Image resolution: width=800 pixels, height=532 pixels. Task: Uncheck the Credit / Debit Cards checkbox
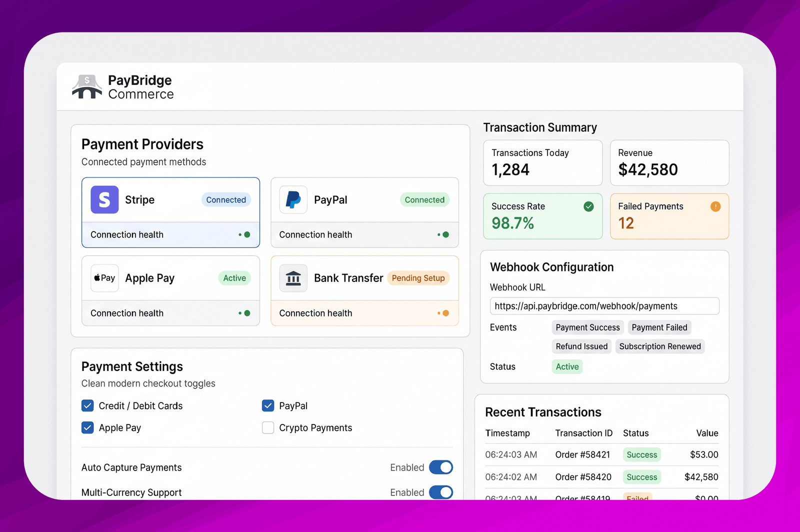point(87,405)
